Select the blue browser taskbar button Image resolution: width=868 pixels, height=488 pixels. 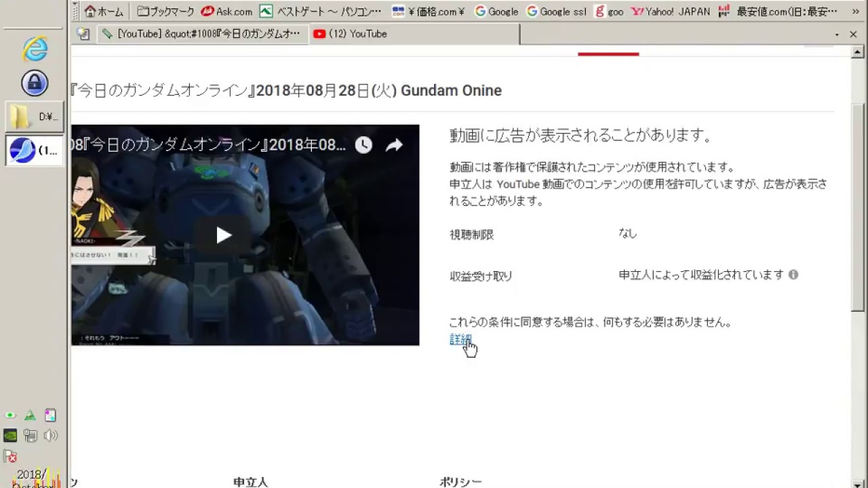(x=35, y=150)
